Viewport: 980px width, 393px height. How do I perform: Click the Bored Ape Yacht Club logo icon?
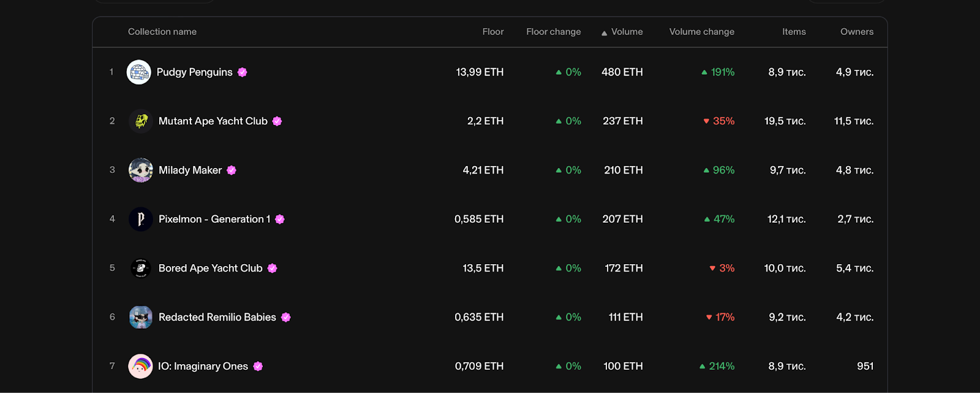coord(141,269)
